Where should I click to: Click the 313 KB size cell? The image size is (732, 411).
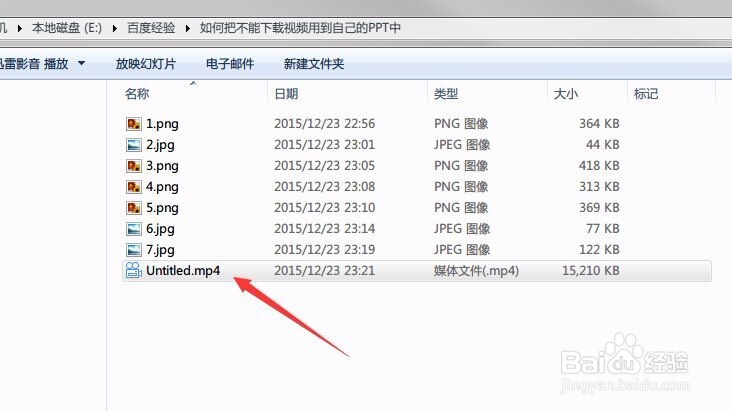coord(599,187)
